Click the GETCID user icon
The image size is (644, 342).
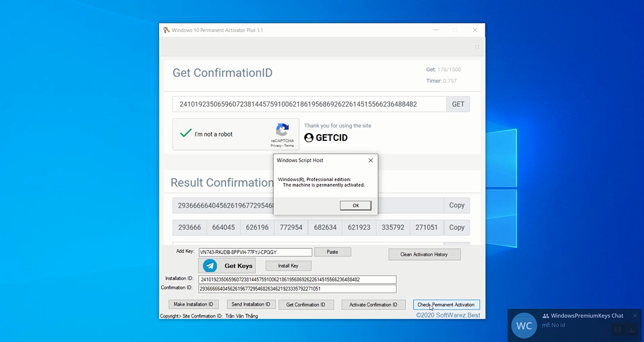309,137
